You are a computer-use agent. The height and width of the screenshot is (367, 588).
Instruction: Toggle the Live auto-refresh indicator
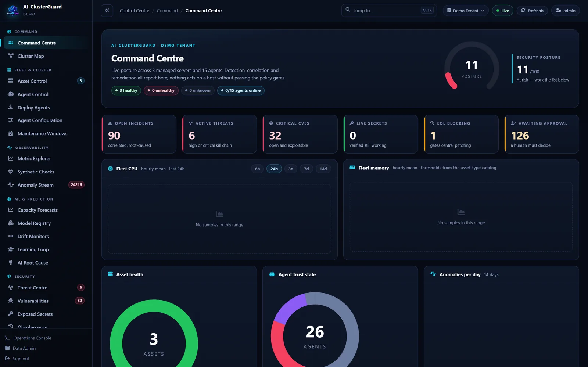coord(502,11)
